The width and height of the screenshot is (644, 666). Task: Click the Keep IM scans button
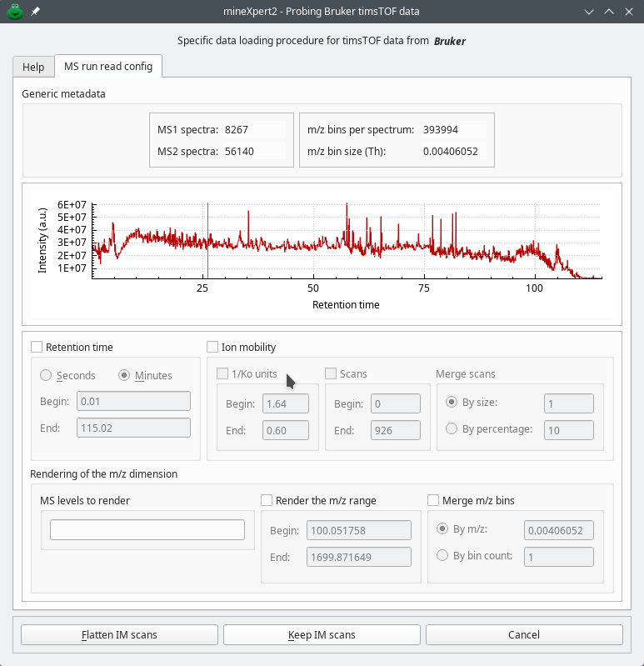click(322, 634)
